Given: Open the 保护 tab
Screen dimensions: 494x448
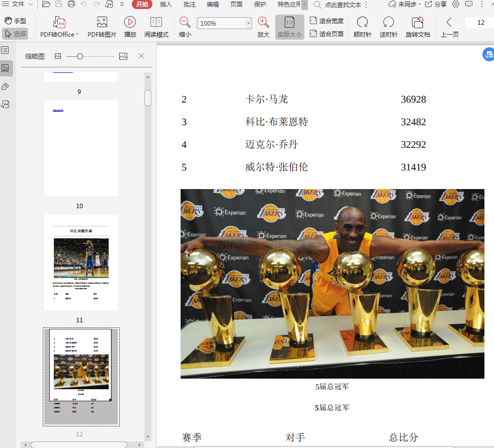Looking at the screenshot, I should pos(260,5).
